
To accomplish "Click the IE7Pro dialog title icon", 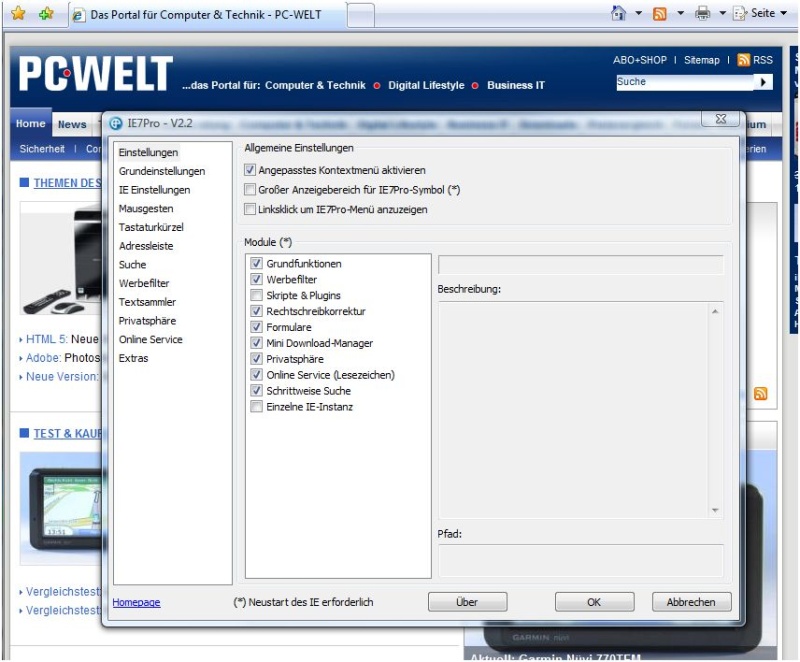I will click(x=116, y=122).
